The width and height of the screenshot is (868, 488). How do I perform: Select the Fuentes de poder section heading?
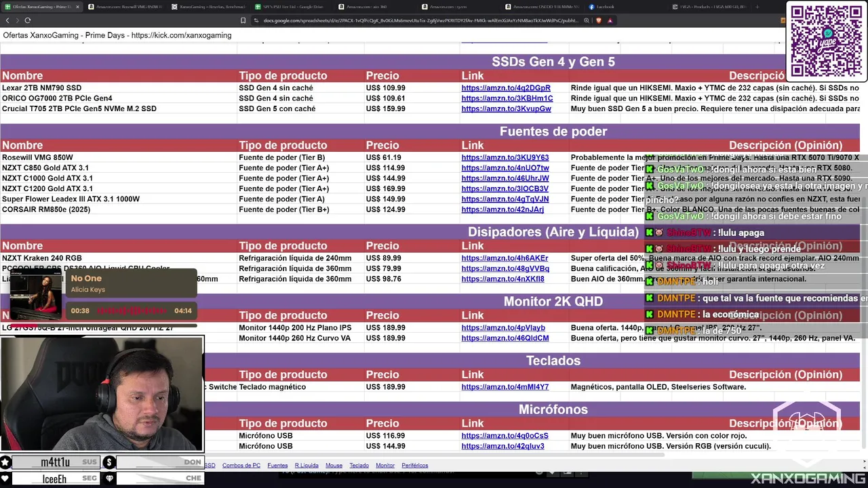(553, 131)
